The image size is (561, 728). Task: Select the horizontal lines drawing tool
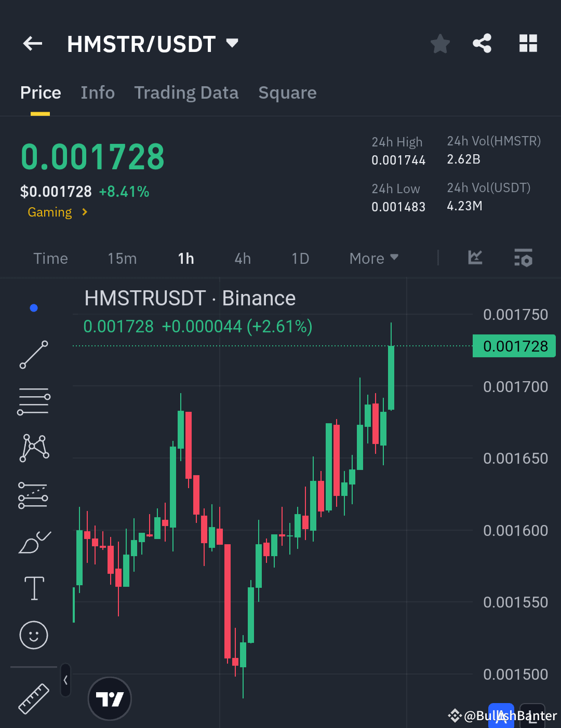(x=33, y=400)
